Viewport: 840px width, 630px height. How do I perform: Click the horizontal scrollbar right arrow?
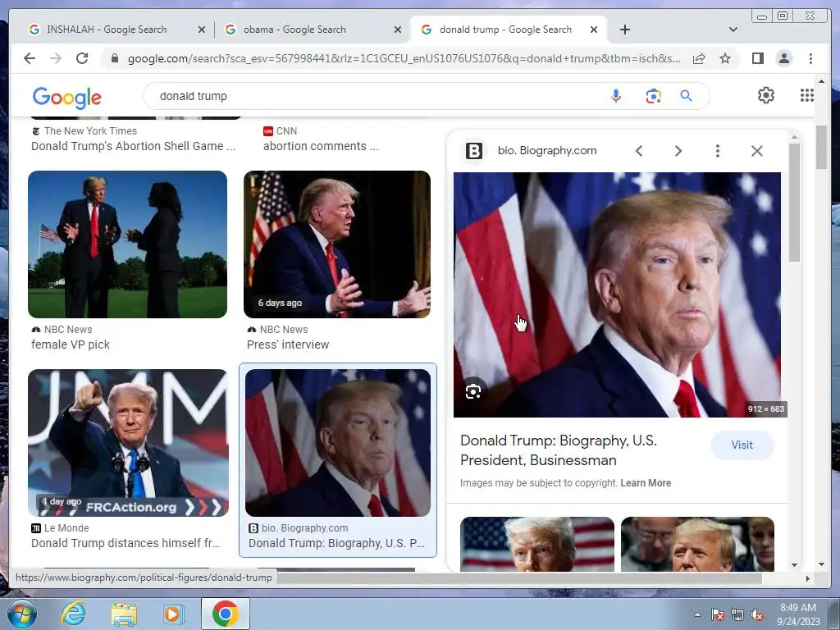pyautogui.click(x=808, y=578)
